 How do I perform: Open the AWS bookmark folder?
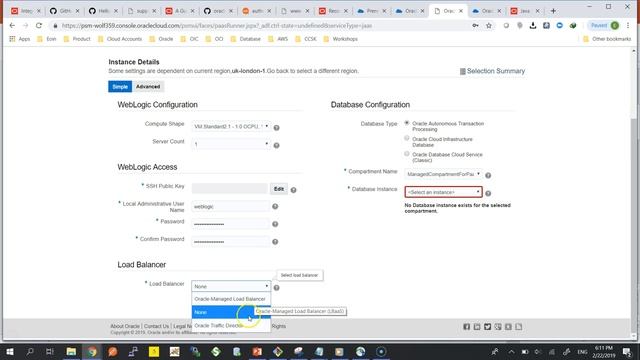278,39
